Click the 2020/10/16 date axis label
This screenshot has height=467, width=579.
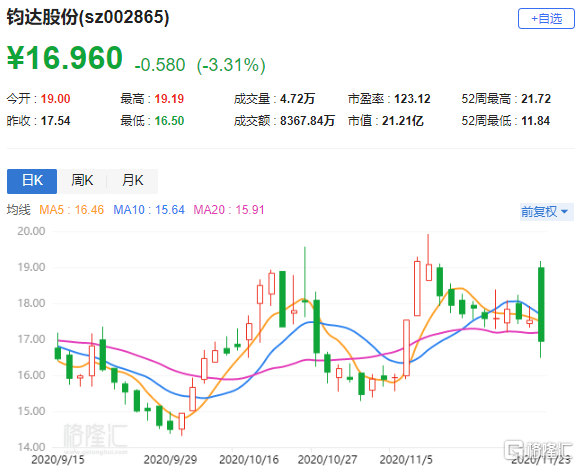pos(249,460)
